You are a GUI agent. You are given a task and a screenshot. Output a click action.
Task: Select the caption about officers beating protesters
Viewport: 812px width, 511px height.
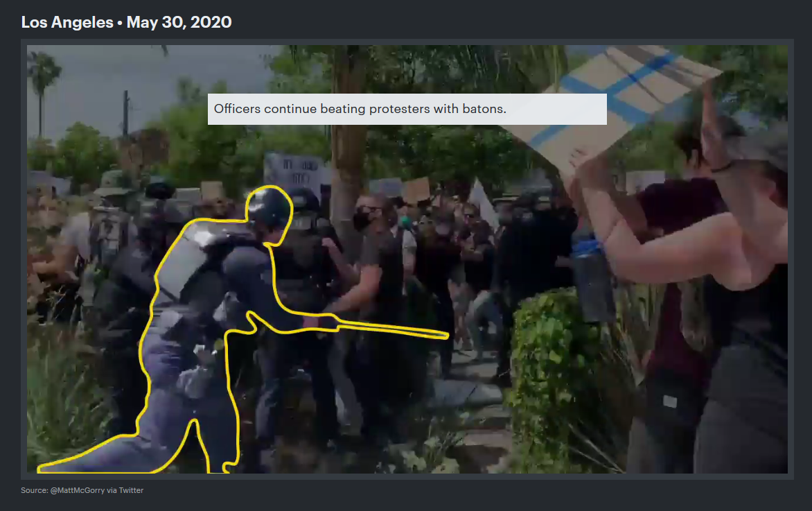pyautogui.click(x=407, y=109)
